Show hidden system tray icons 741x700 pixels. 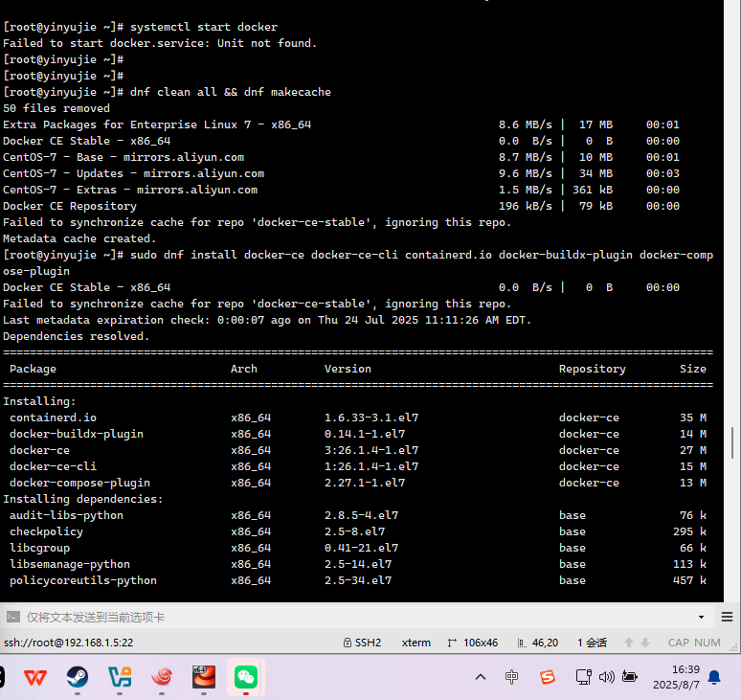(481, 677)
